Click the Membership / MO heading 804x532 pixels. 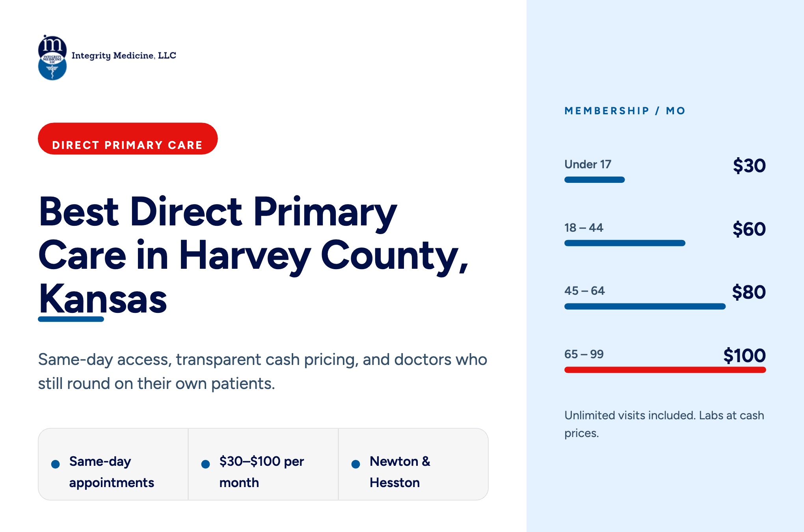[x=625, y=111]
